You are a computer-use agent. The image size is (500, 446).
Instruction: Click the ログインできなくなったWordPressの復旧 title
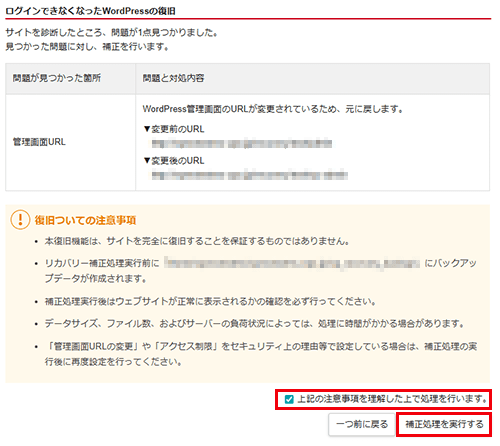tap(90, 11)
